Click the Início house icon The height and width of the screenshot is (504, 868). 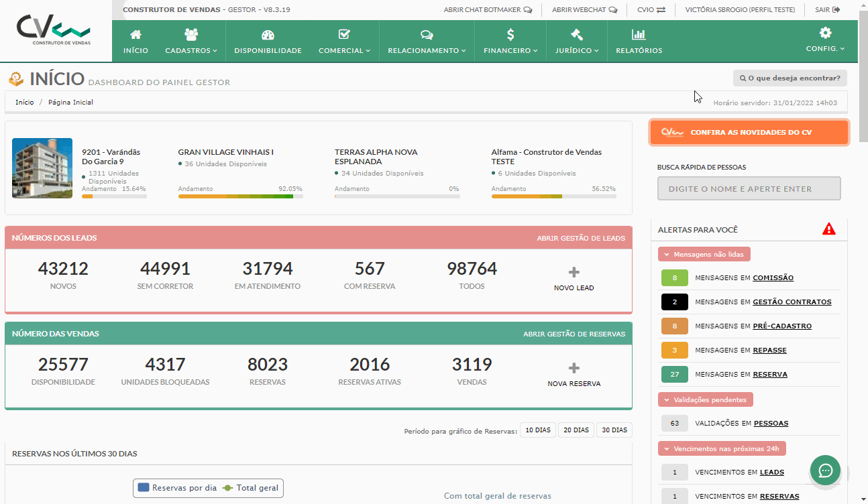pos(135,34)
